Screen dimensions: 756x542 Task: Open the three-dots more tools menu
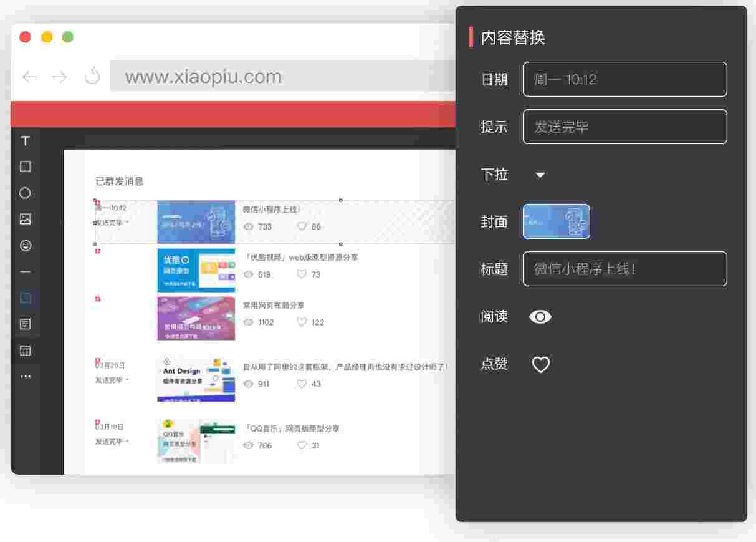(x=26, y=377)
